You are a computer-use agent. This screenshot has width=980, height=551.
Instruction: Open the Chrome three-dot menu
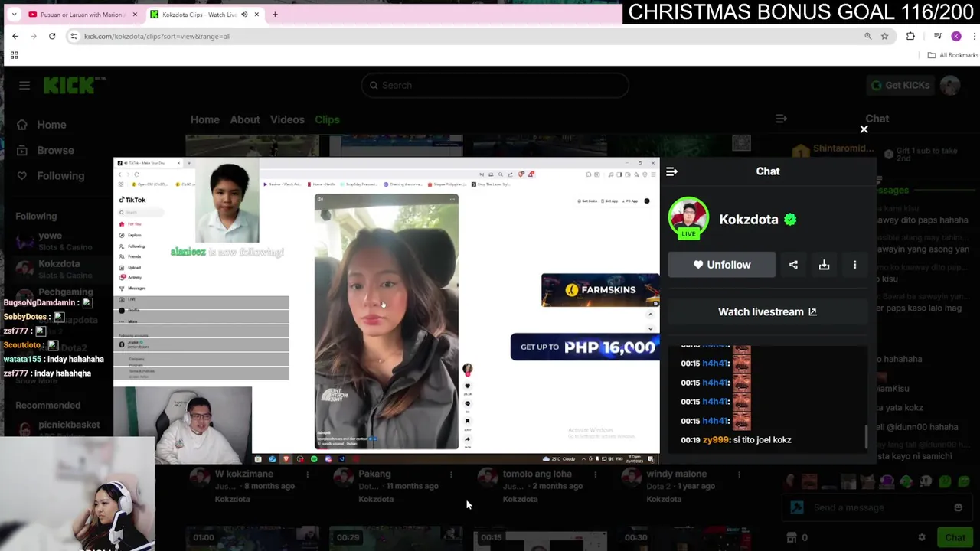click(x=974, y=36)
